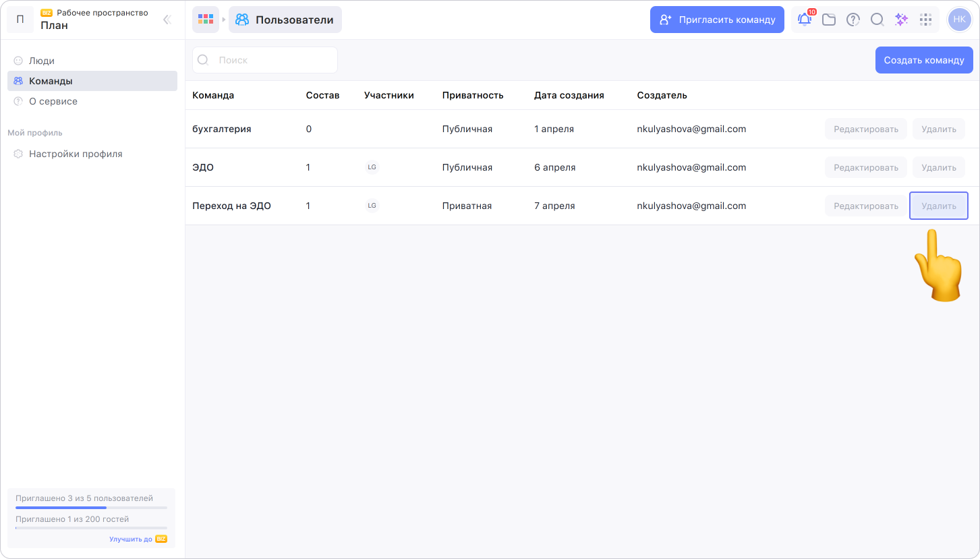Open the Люди sidebar section
The width and height of the screenshot is (980, 559).
tap(42, 61)
